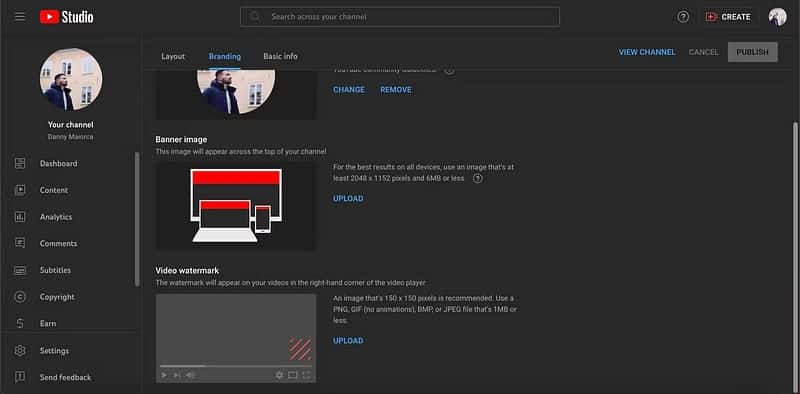The width and height of the screenshot is (800, 394).
Task: Click the search across your channel field
Action: pos(400,17)
